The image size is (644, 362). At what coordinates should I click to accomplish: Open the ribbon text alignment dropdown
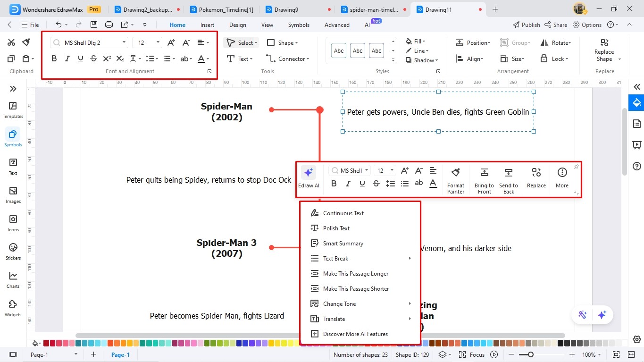[x=203, y=42]
